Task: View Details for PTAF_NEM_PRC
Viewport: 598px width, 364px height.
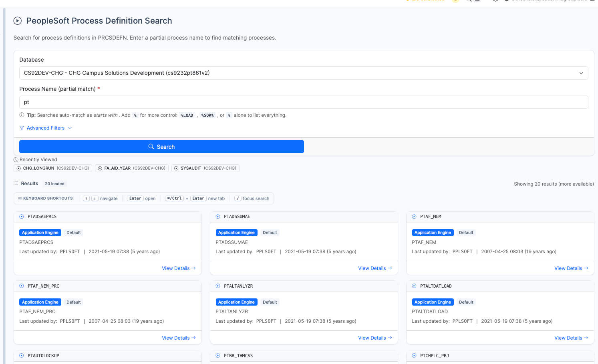Action: [x=179, y=338]
